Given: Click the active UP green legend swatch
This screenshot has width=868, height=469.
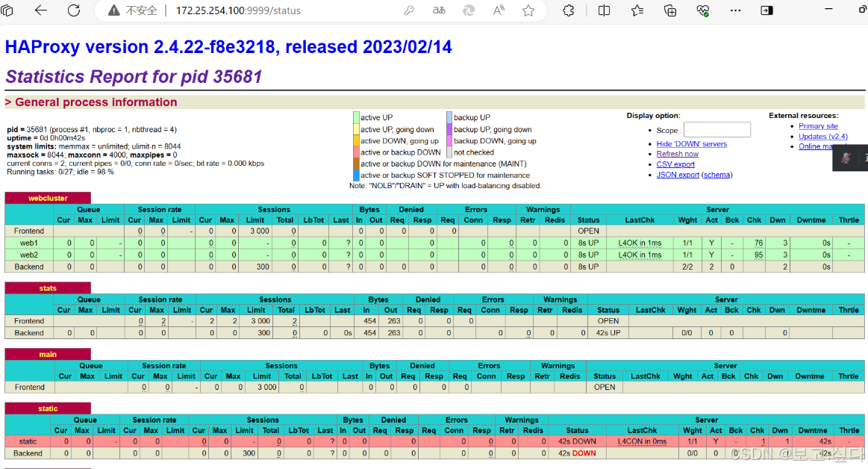Looking at the screenshot, I should [356, 117].
